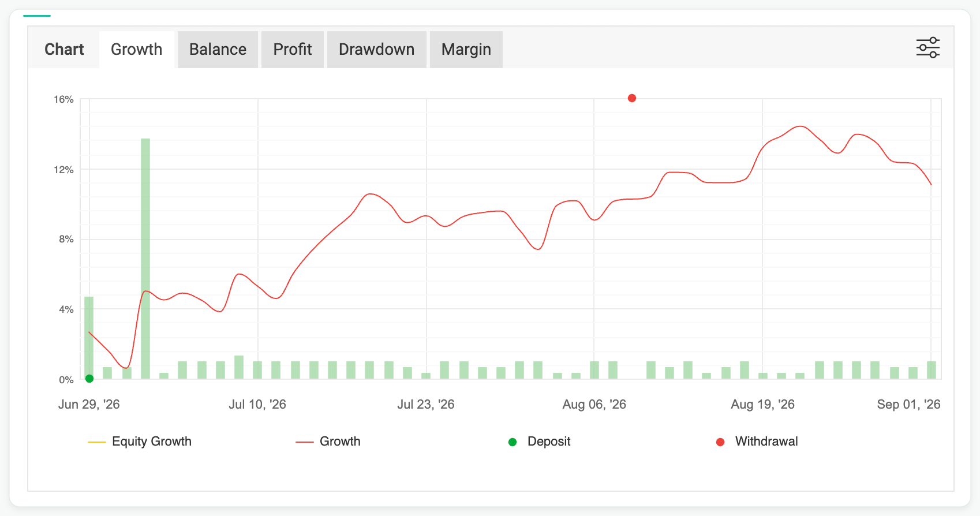Click the 'Chart' heading label
The image size is (980, 516).
click(64, 50)
